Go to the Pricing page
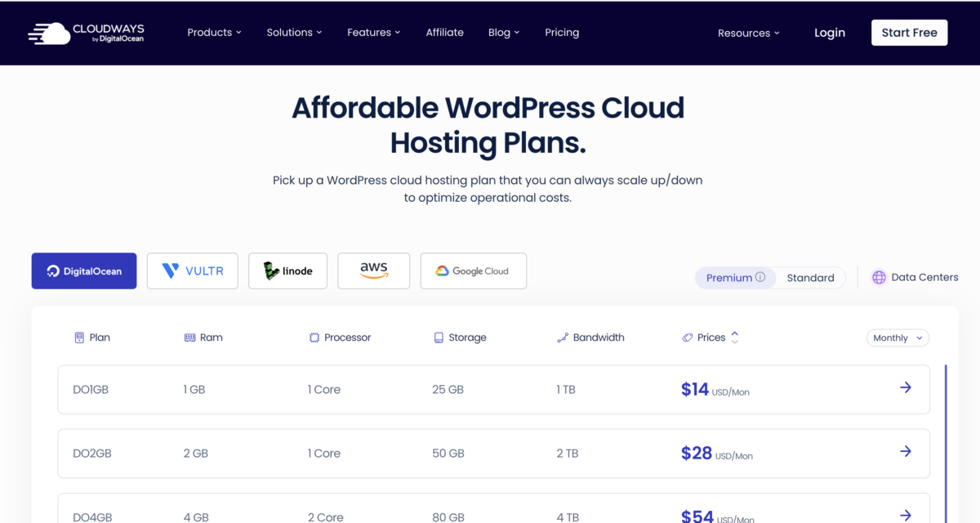 pyautogui.click(x=562, y=33)
